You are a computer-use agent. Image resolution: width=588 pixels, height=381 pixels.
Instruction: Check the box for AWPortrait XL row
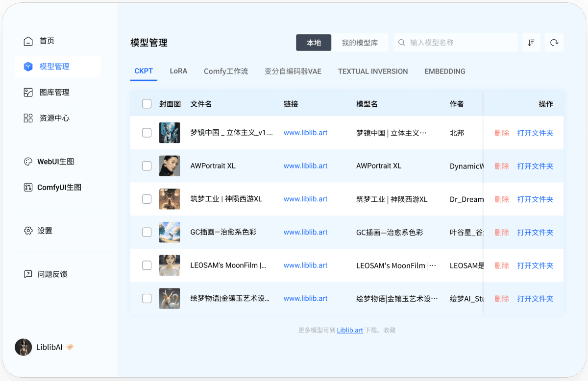(147, 166)
